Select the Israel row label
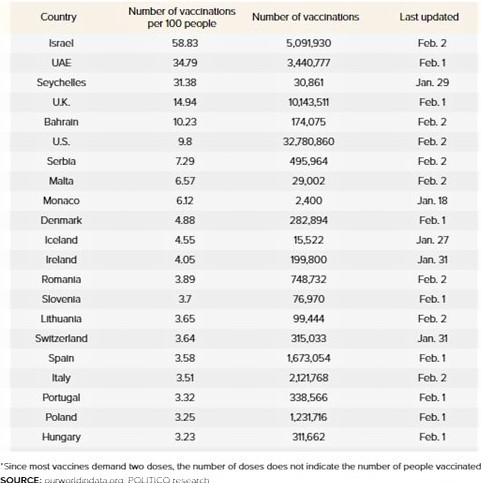The image size is (481, 483). pyautogui.click(x=61, y=43)
